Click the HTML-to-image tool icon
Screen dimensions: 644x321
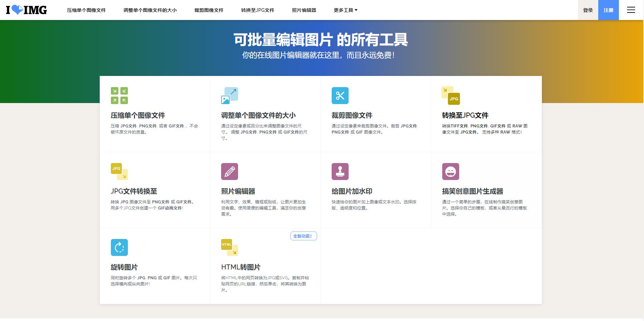click(x=229, y=247)
